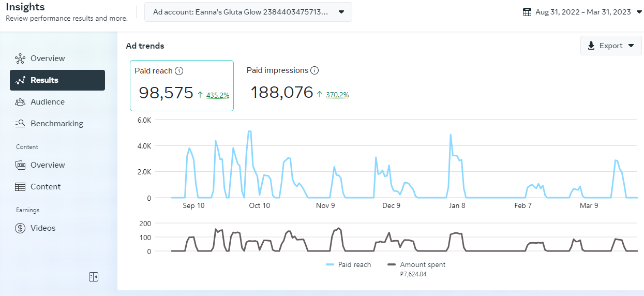Open the Ad account selector dropdown
Viewport: 644px width, 296px height.
coord(248,12)
